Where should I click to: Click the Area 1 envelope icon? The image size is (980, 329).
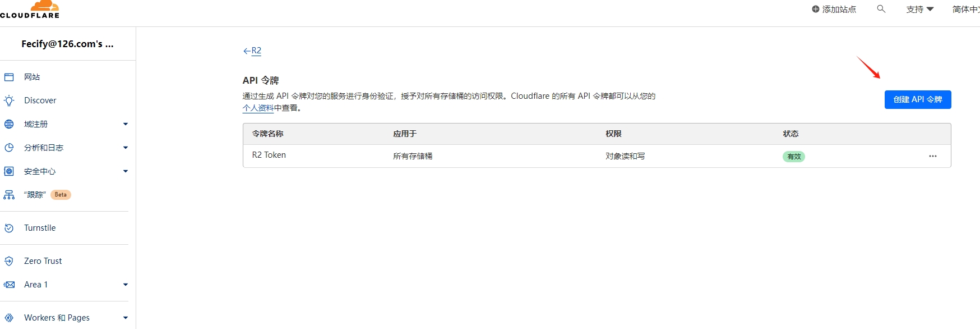click(x=9, y=285)
